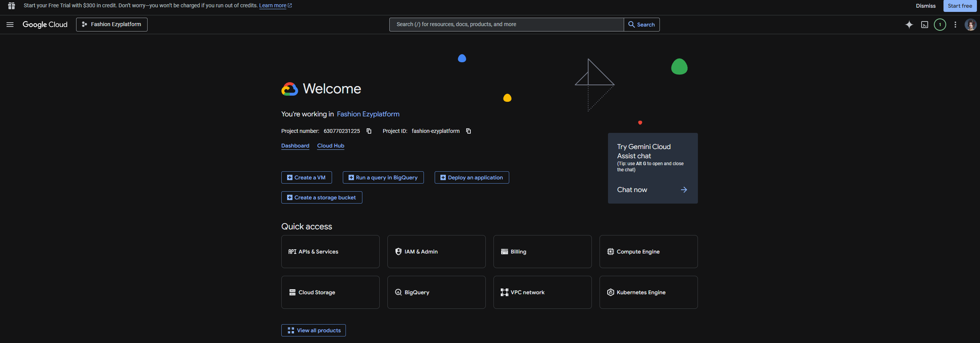980x343 pixels.
Task: Dismiss the free trial banner
Action: (x=925, y=6)
